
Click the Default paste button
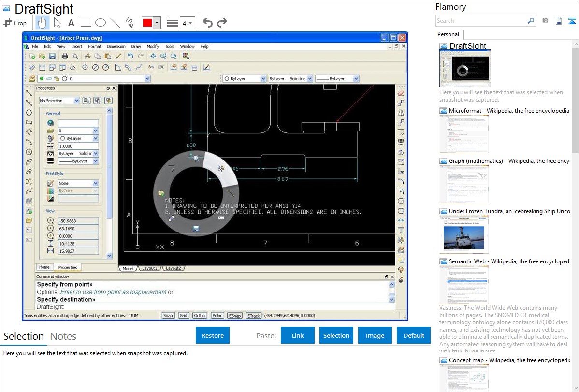(x=414, y=335)
